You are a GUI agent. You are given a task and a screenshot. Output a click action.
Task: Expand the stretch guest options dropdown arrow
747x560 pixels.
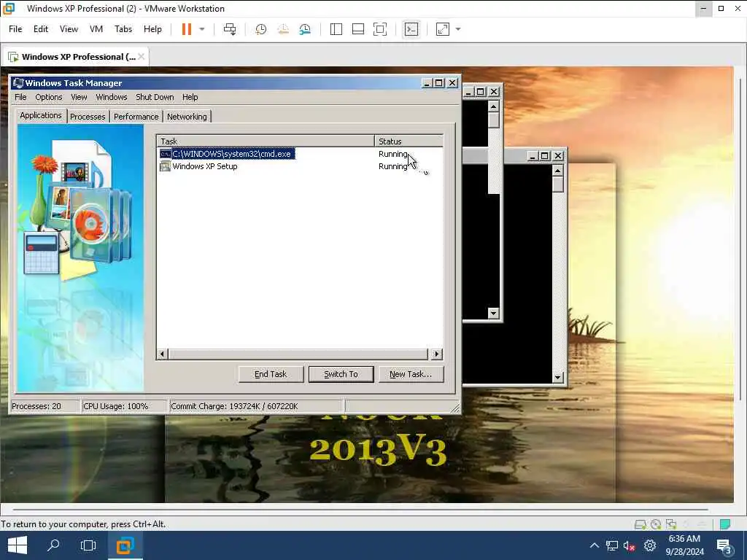(458, 29)
